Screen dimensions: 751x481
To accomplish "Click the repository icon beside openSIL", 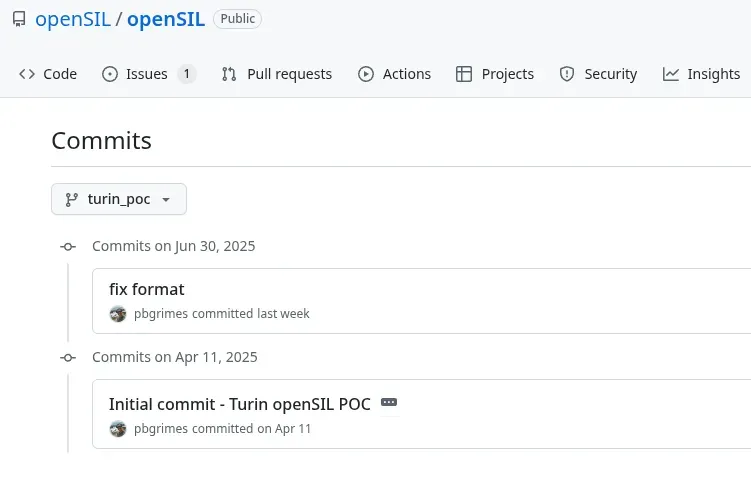I will point(19,19).
